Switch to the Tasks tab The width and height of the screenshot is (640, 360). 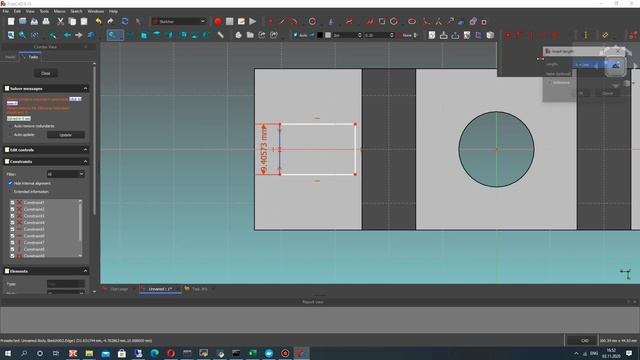pyautogui.click(x=30, y=57)
